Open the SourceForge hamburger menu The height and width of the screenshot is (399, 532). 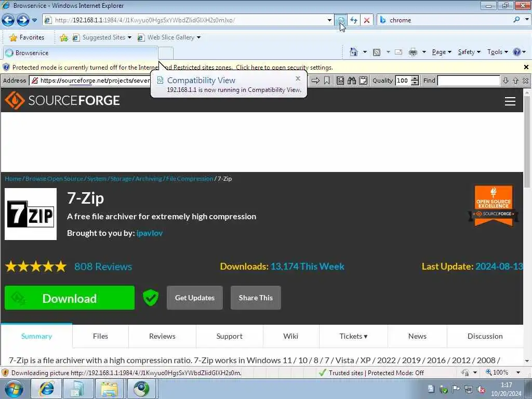(510, 101)
